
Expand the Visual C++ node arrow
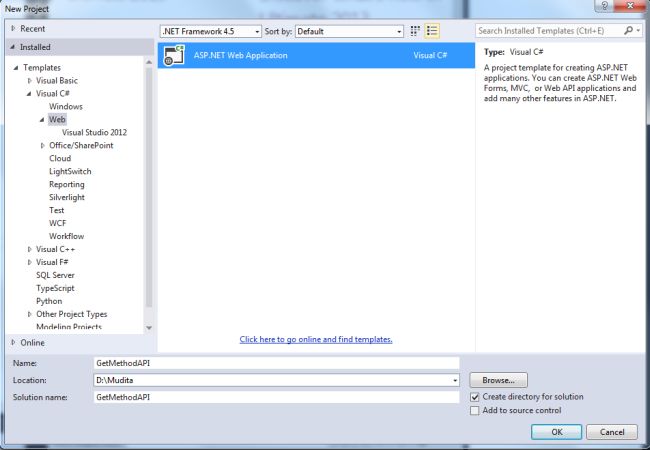click(x=29, y=249)
